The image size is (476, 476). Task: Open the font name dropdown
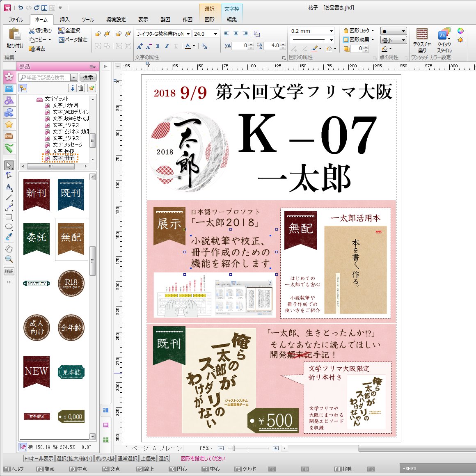tap(188, 34)
